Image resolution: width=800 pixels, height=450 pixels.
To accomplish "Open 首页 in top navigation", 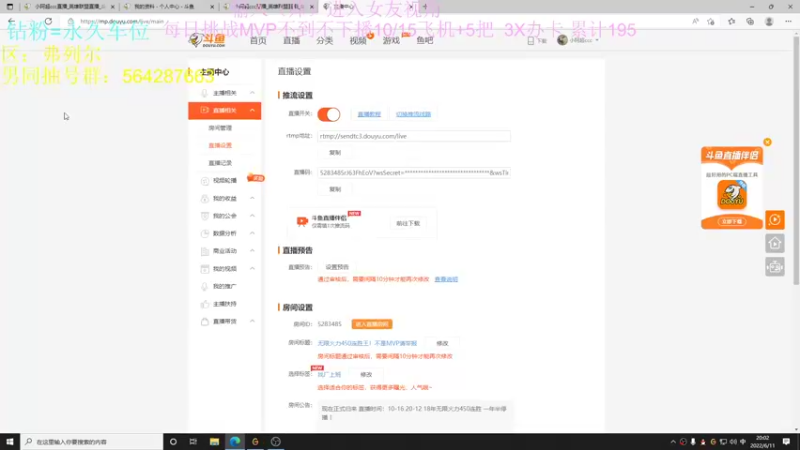I will tap(258, 40).
